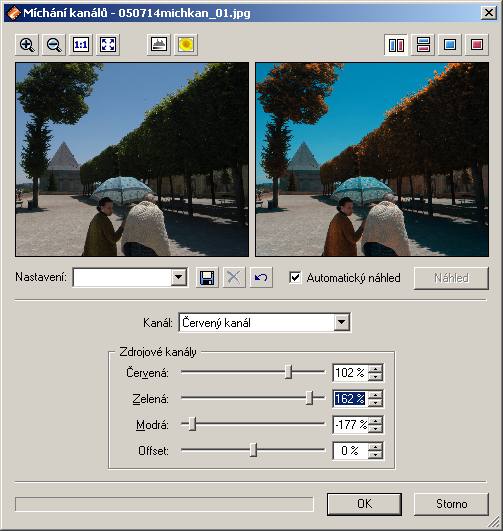The width and height of the screenshot is (503, 531).
Task: Click the undo arrow reset icon
Action: tap(261, 278)
